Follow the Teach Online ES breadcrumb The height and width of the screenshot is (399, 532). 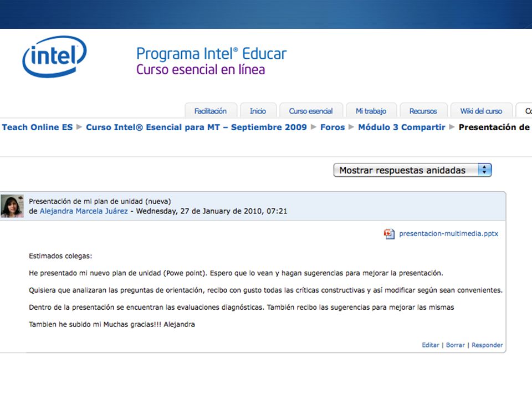[37, 127]
